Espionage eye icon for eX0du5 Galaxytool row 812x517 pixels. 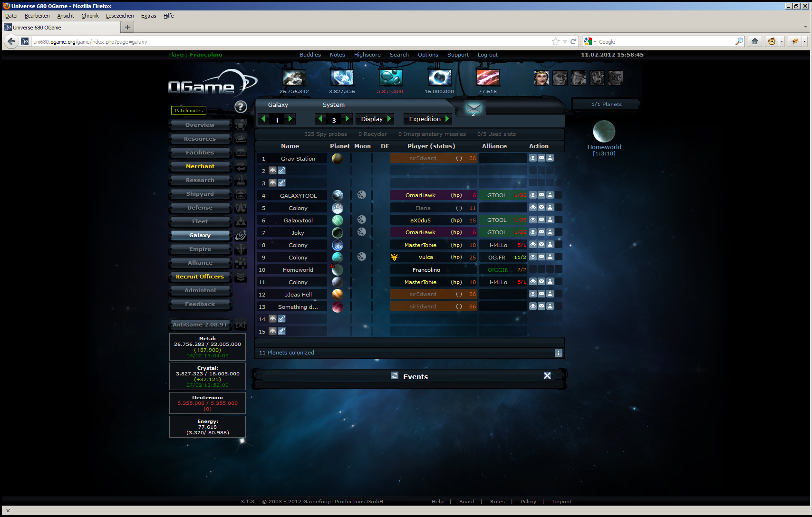(x=533, y=220)
